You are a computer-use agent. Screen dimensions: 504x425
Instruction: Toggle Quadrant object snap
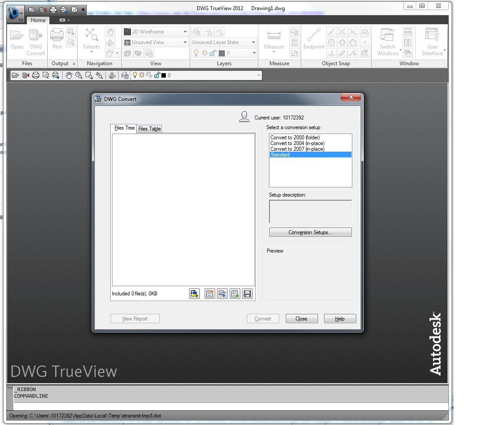coord(342,42)
